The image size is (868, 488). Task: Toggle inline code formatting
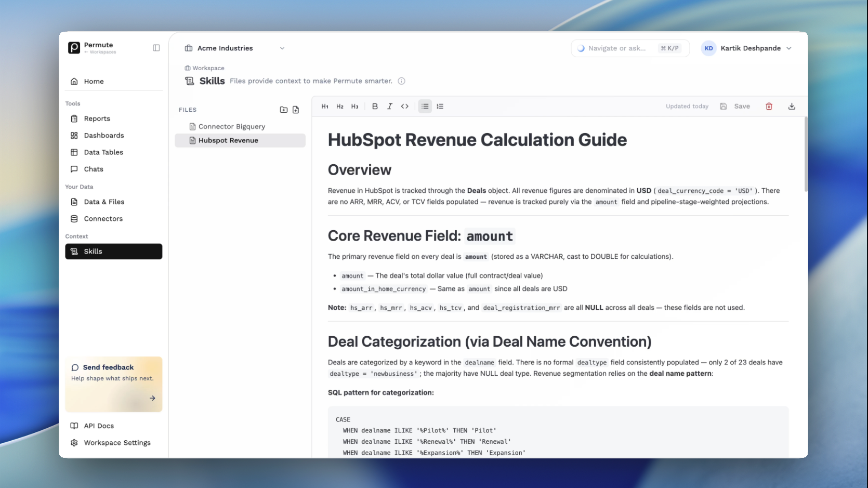point(405,107)
